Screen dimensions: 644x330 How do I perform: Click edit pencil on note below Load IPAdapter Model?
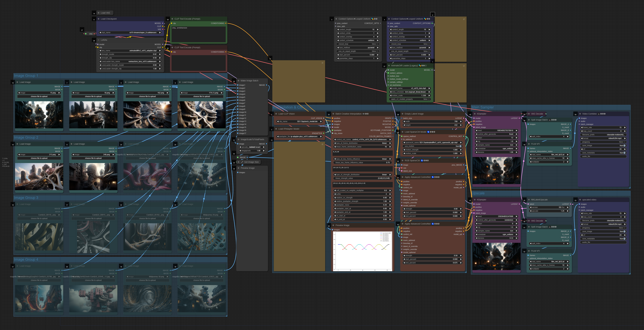(x=322, y=144)
